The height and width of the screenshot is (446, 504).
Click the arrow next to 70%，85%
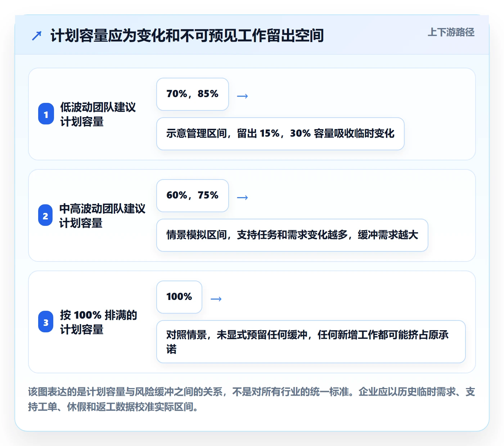243,96
